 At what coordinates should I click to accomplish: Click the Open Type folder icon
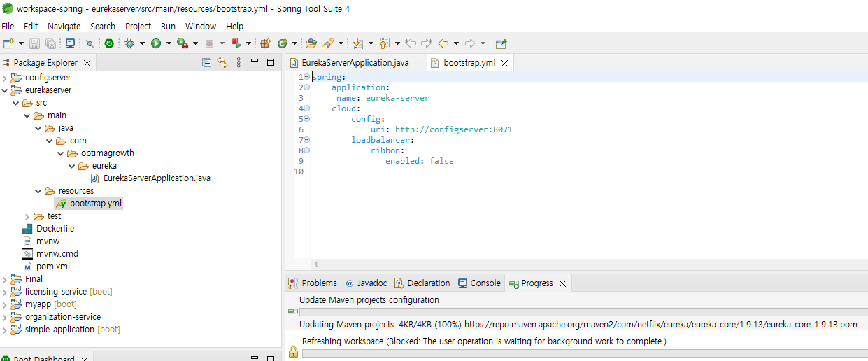tap(311, 43)
